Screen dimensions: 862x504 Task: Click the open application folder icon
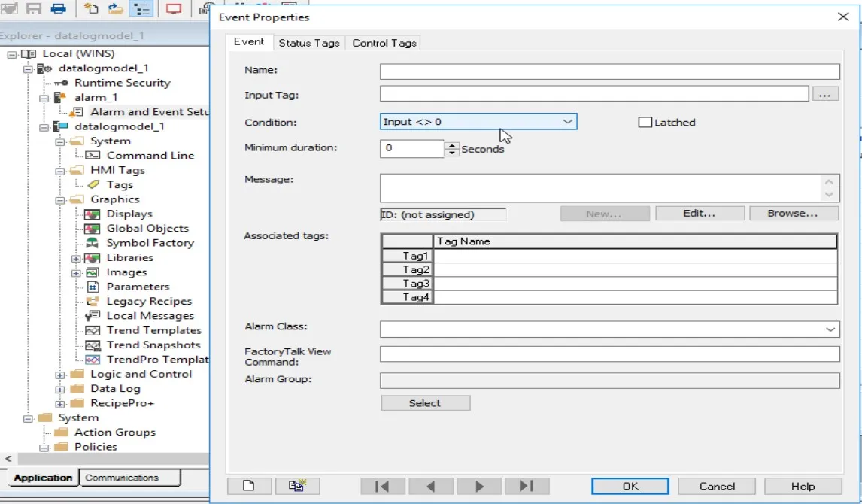(x=115, y=8)
